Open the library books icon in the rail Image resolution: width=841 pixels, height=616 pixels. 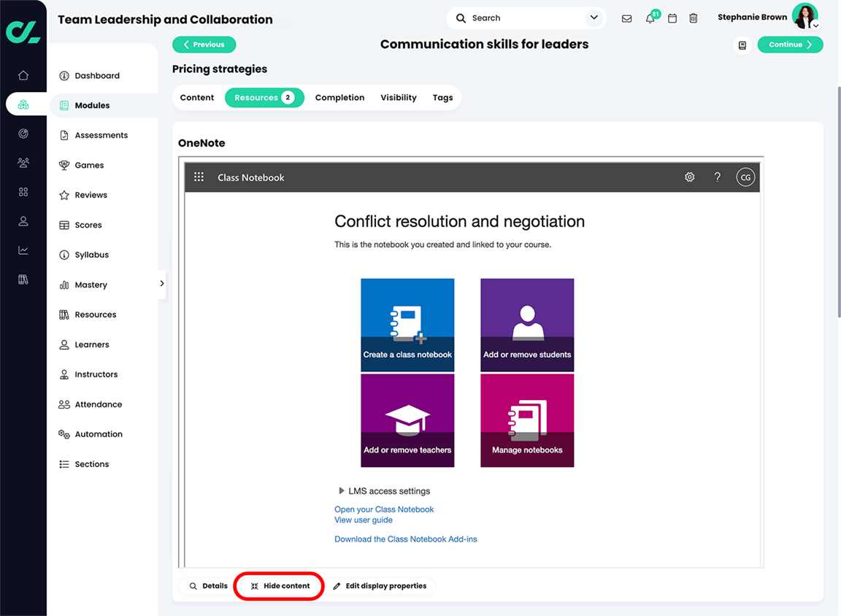(x=23, y=280)
